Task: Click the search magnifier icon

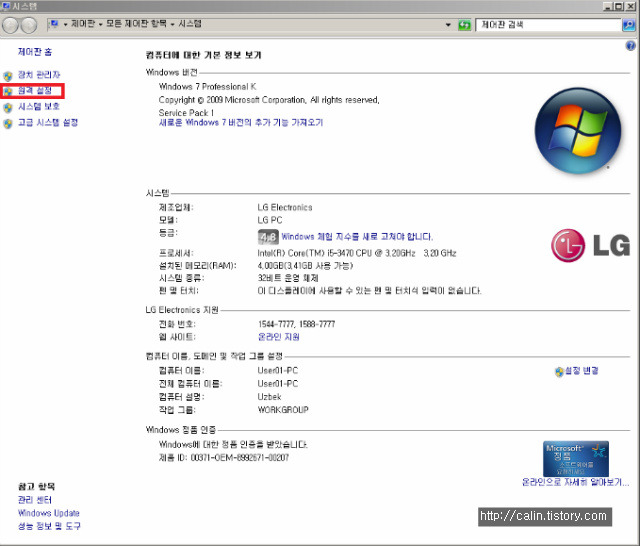Action: 629,25
